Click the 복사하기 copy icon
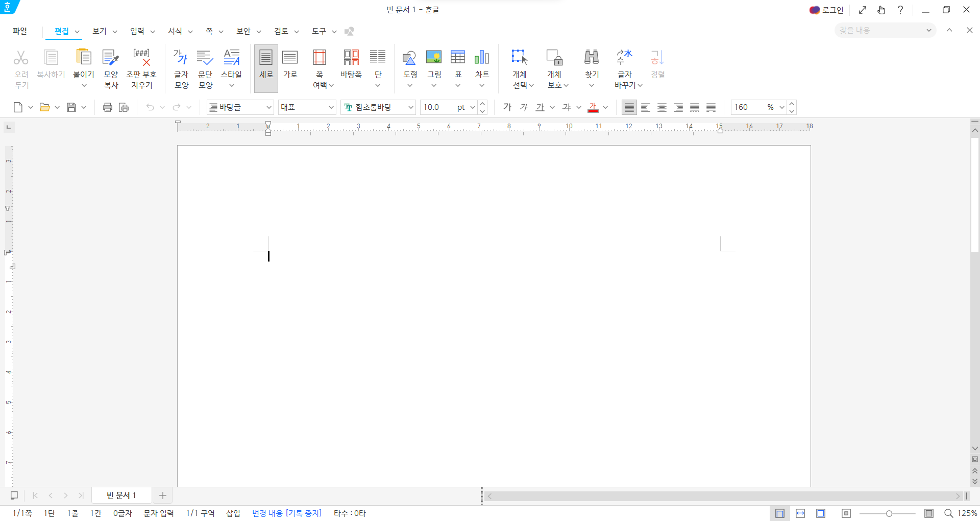The image size is (980, 521). click(x=51, y=57)
